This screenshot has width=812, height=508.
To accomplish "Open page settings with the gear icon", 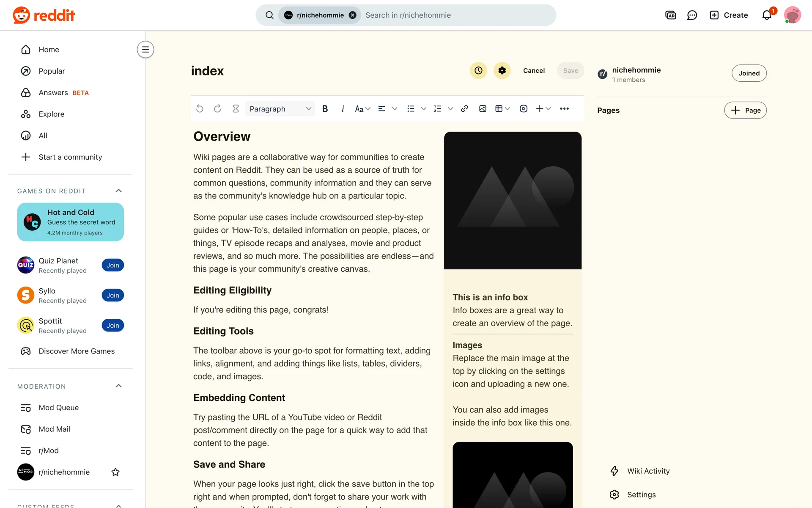I will tap(502, 71).
